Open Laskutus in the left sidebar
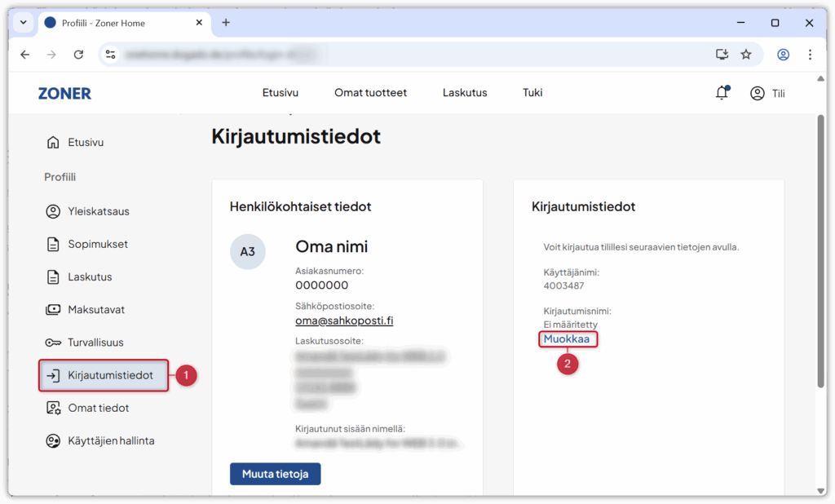 point(89,276)
